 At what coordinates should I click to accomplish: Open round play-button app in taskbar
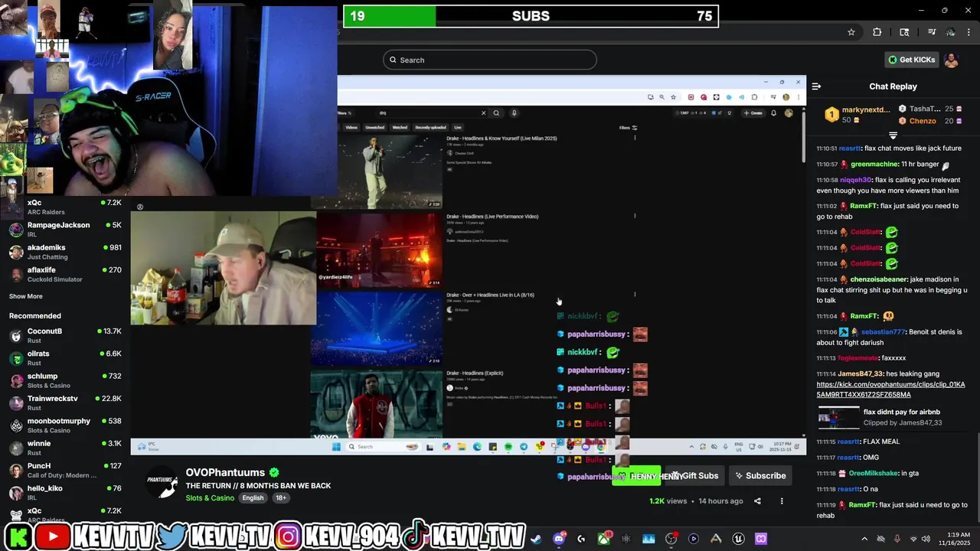pyautogui.click(x=694, y=539)
